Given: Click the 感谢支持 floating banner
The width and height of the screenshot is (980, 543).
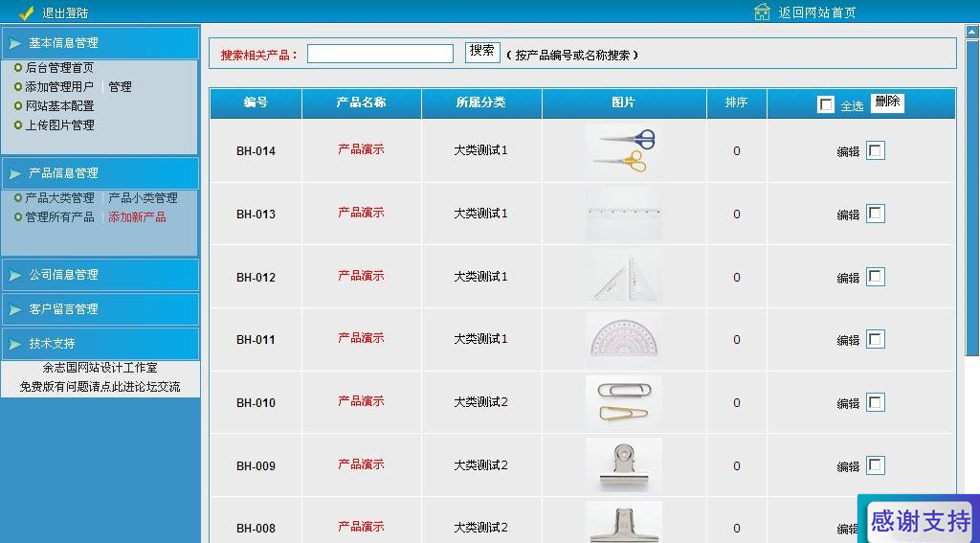Looking at the screenshot, I should pos(921,520).
